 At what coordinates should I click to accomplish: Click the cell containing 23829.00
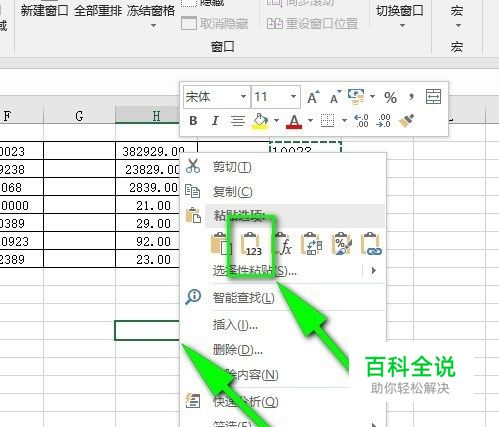148,169
